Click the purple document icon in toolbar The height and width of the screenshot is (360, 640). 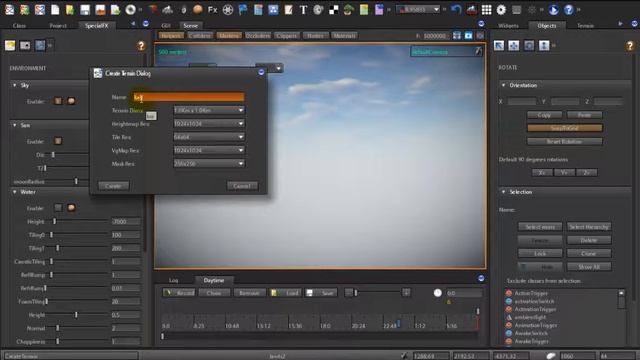point(379,9)
